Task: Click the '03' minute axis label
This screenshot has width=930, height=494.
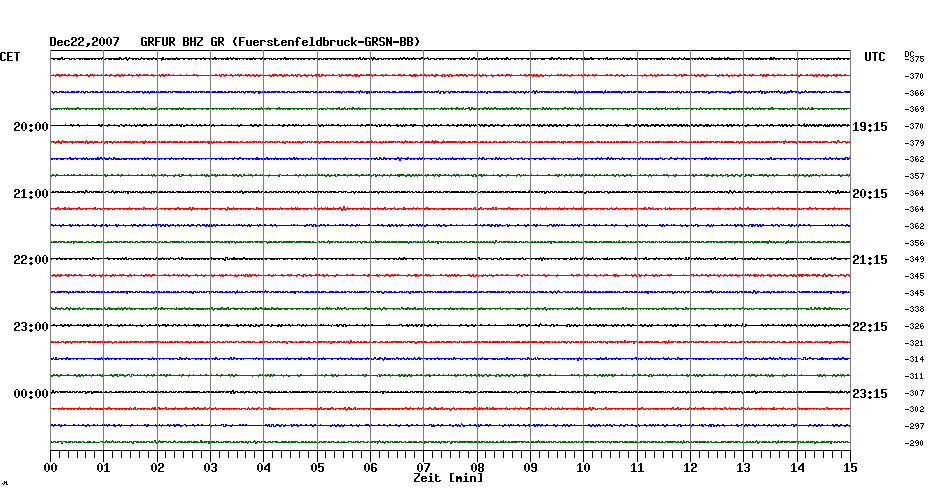Action: click(211, 468)
